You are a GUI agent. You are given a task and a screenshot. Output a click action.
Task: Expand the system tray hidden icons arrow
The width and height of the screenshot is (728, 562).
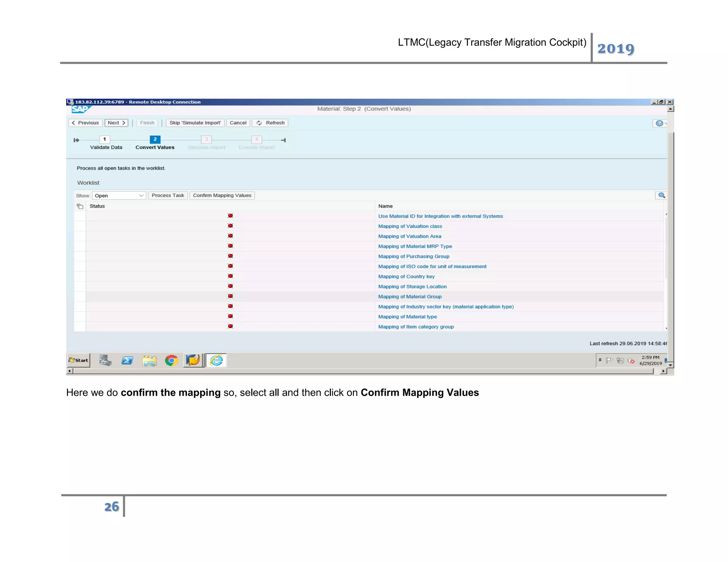point(600,360)
